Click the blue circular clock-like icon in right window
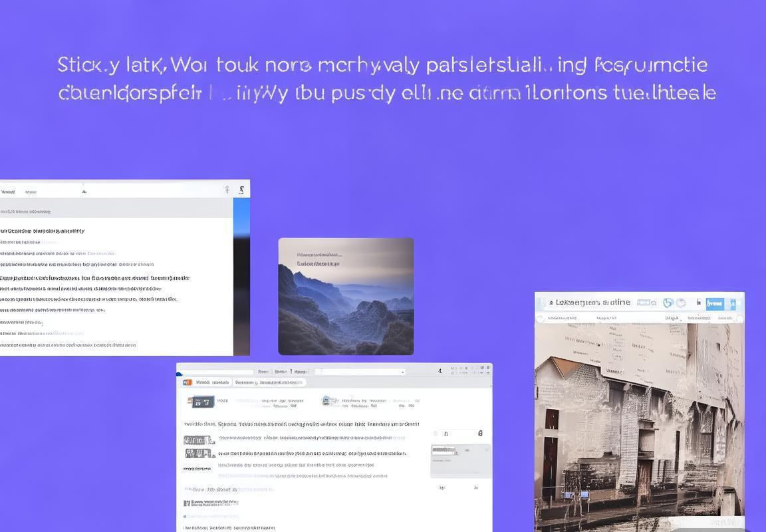766x532 pixels. (x=668, y=303)
